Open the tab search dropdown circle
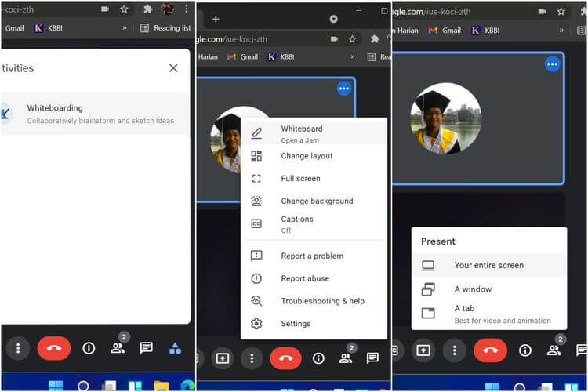The width and height of the screenshot is (588, 392). click(333, 19)
